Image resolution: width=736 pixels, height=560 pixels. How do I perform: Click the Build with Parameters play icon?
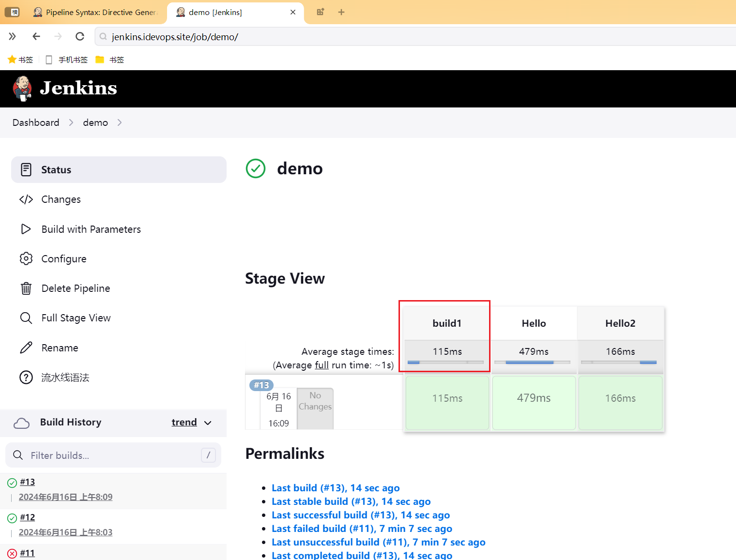(x=26, y=229)
